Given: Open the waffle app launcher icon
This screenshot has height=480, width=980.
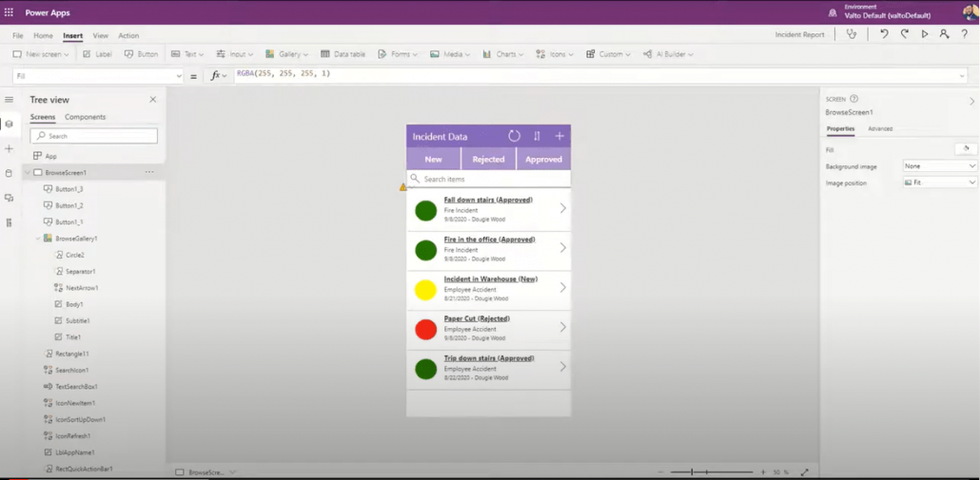Looking at the screenshot, I should click(9, 12).
